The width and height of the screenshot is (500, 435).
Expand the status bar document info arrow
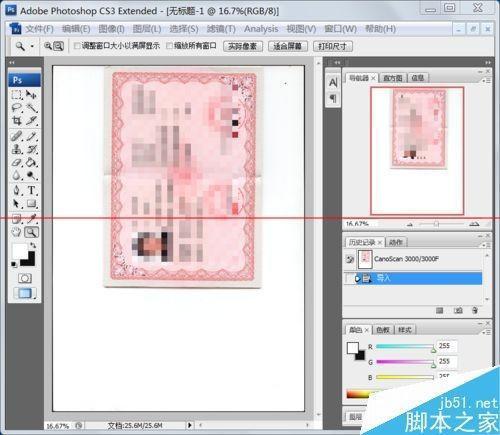click(189, 425)
